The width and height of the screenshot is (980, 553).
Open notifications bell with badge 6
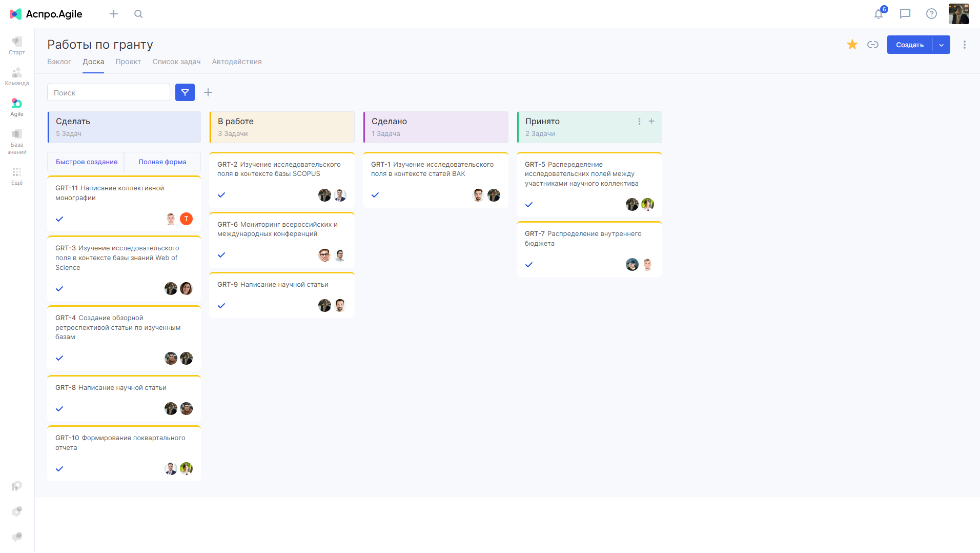pos(879,14)
